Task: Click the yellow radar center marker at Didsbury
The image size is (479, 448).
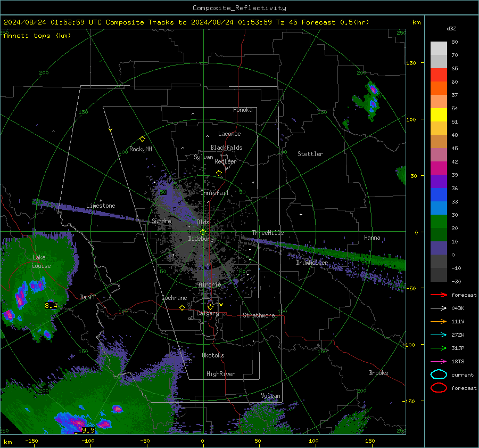Action: click(203, 232)
